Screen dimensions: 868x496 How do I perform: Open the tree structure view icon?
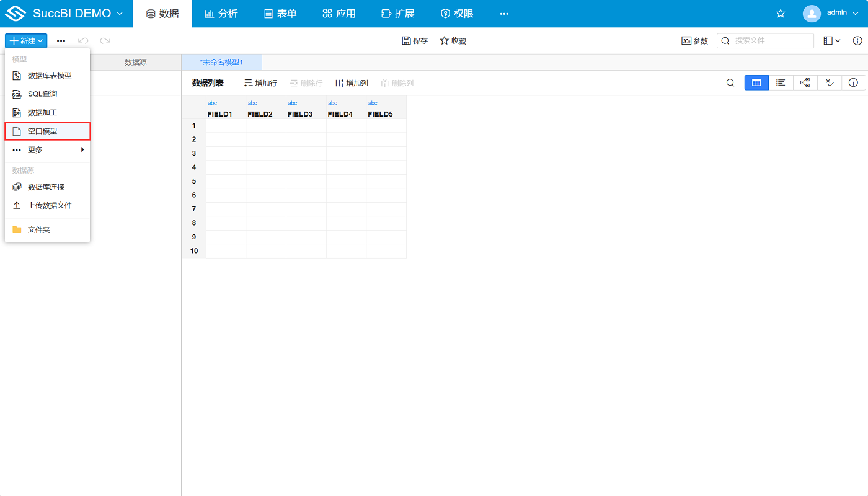[805, 83]
